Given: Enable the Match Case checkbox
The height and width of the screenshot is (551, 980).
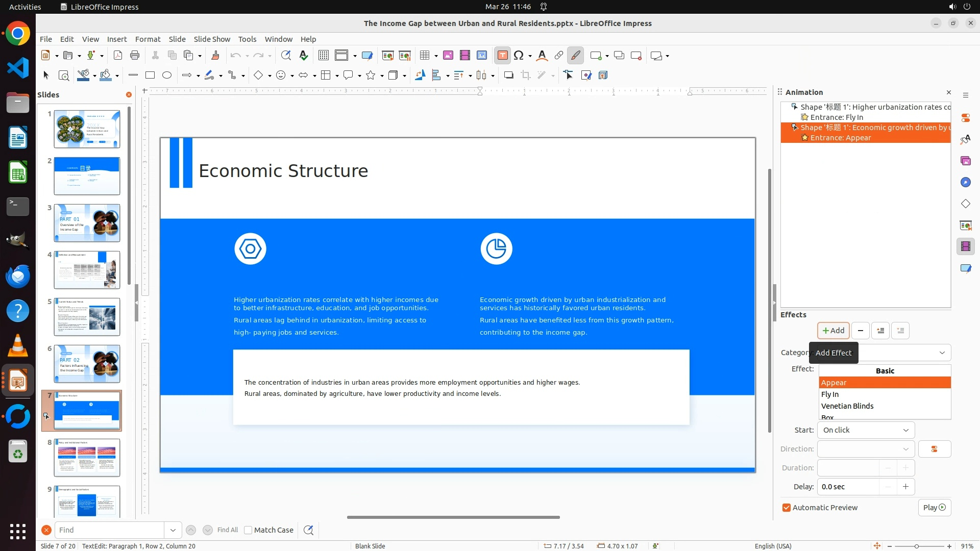Looking at the screenshot, I should (x=248, y=530).
